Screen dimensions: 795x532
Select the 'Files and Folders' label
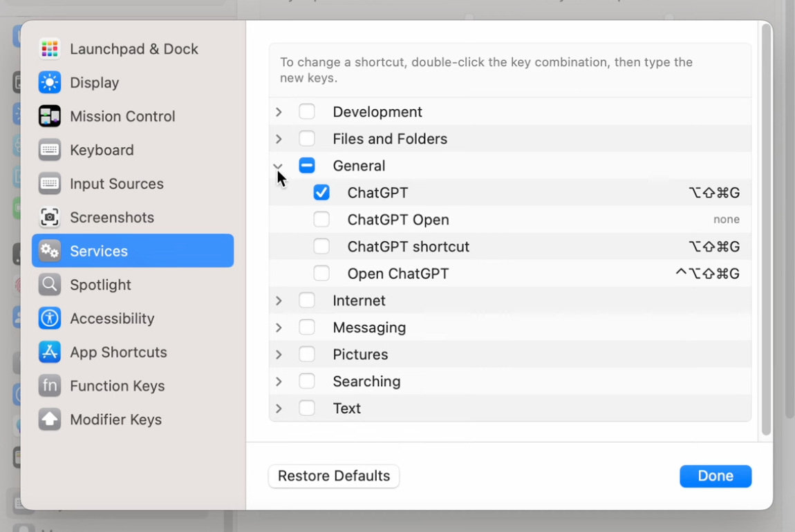390,139
